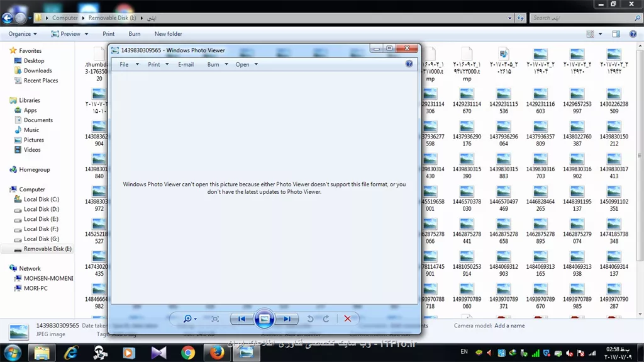Select image file 1450991102 351
Image resolution: width=644 pixels, height=362 pixels.
point(614,198)
